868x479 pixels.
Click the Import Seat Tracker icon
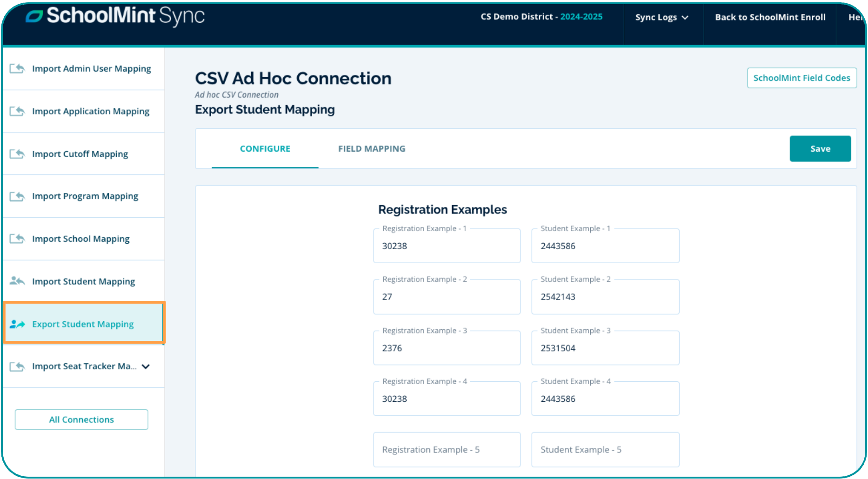pyautogui.click(x=17, y=366)
